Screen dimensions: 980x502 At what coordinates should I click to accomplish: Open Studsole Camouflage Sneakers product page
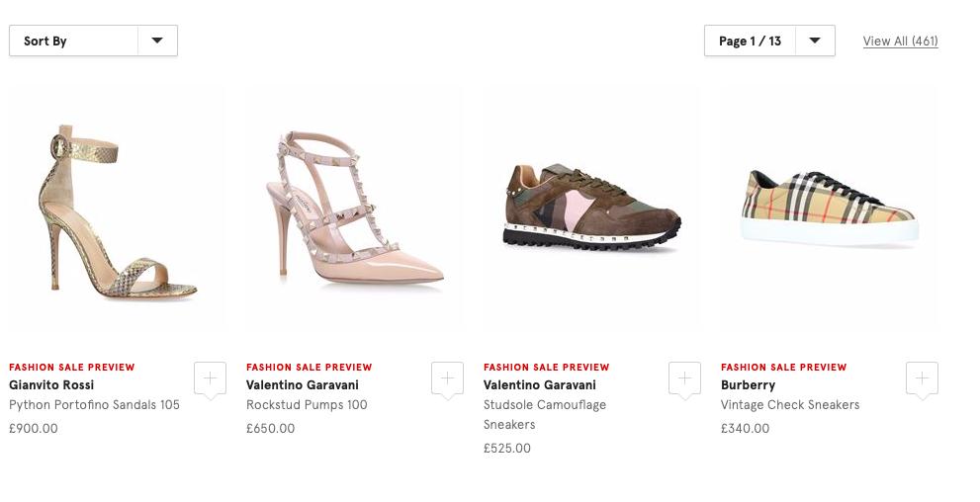click(545, 414)
